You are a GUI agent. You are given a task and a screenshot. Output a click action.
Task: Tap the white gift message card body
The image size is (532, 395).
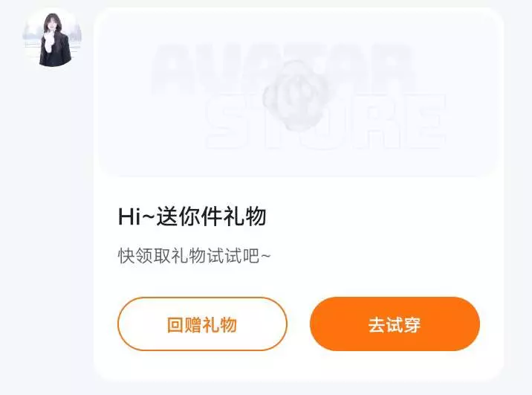click(299, 194)
